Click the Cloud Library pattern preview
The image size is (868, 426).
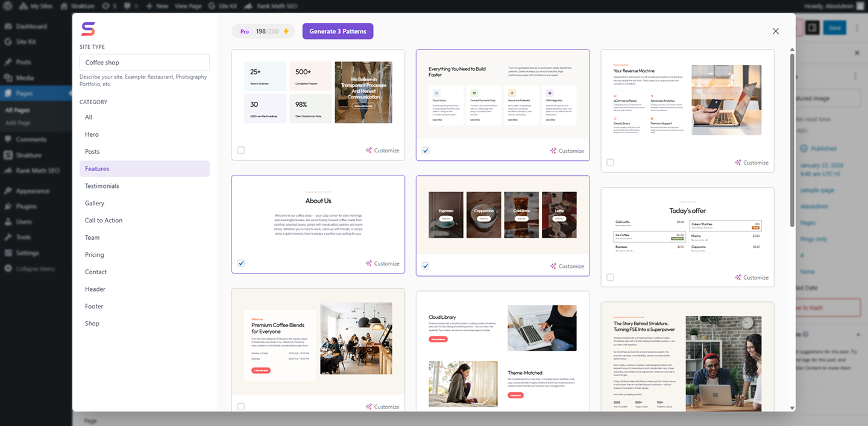pos(503,351)
